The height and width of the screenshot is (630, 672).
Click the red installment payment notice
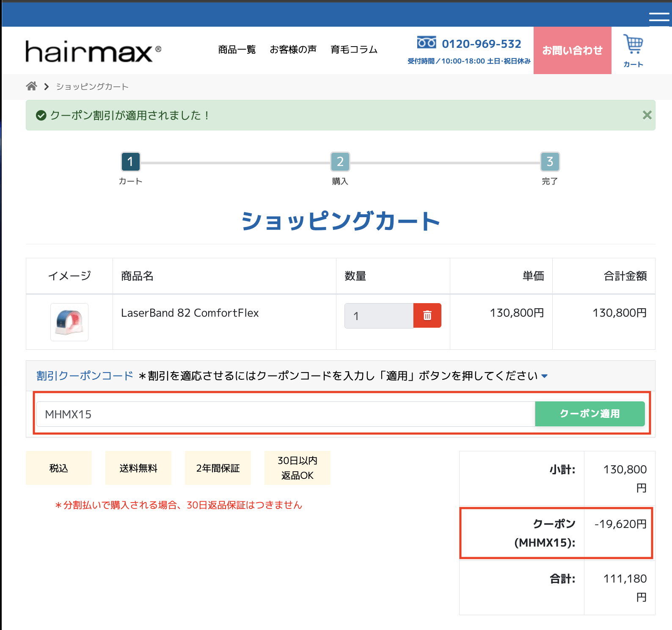(x=179, y=505)
